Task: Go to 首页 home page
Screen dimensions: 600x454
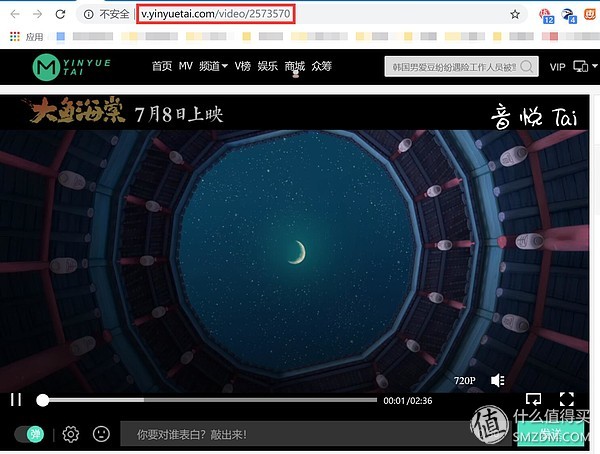Action: pyautogui.click(x=162, y=66)
